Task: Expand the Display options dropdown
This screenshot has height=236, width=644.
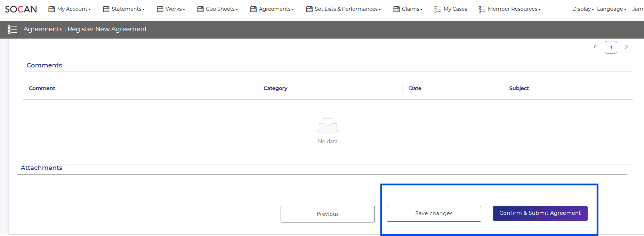Action: [x=583, y=9]
